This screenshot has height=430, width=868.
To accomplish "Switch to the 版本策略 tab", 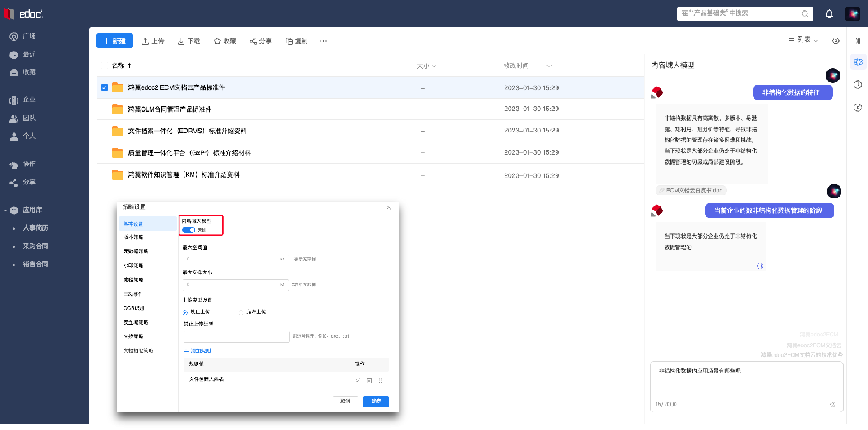I will coord(133,237).
